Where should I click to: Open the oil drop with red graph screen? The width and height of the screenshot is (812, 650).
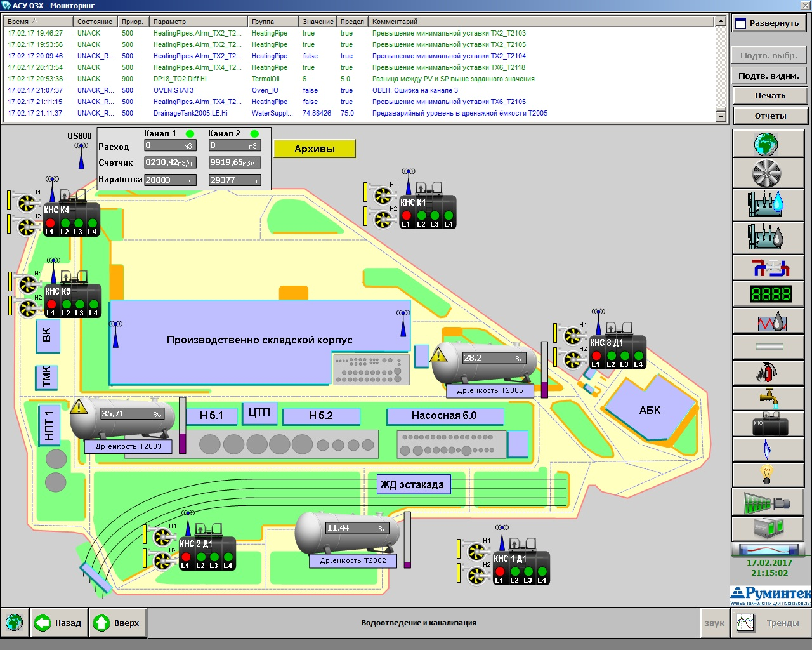[769, 321]
